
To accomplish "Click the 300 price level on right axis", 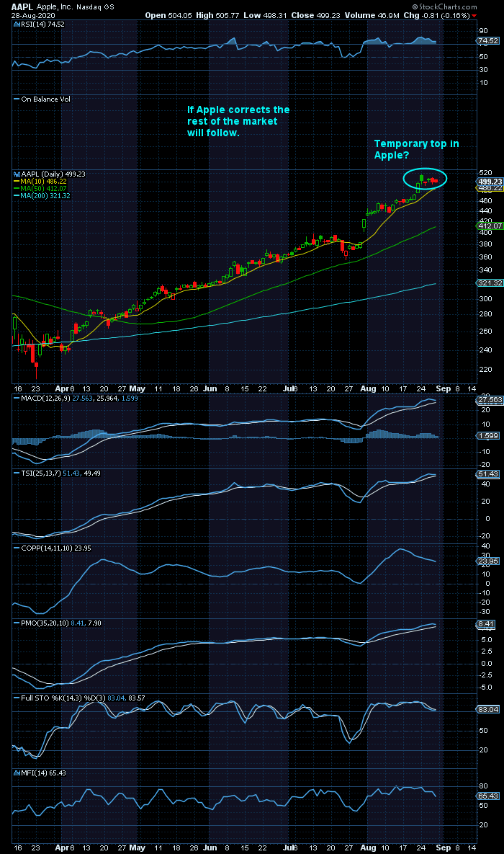I will point(485,298).
